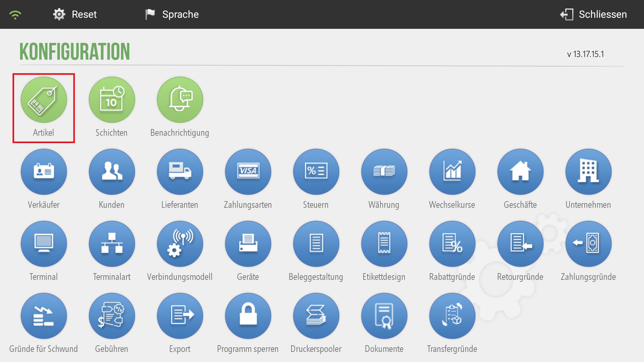The height and width of the screenshot is (362, 644).
Task: Click the Programm sperren lock icon
Action: pyautogui.click(x=248, y=316)
